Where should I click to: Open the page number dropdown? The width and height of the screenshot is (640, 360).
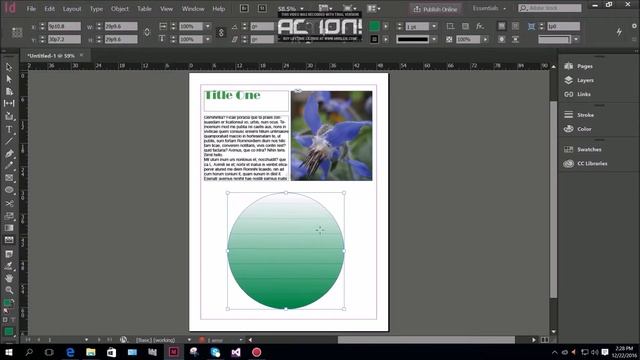click(86, 340)
